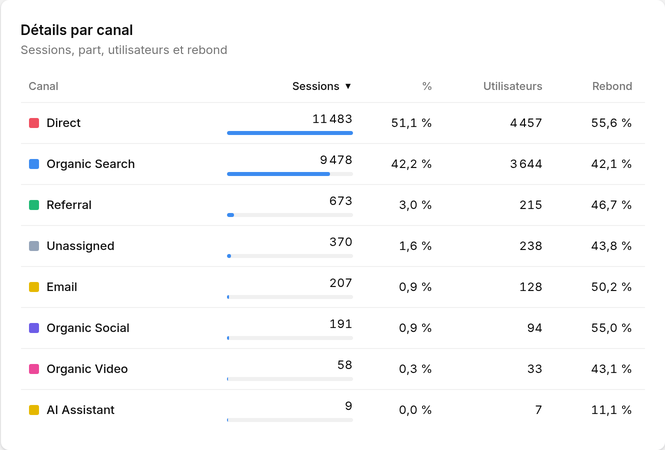Click the Détails par canal heading
The height and width of the screenshot is (450, 665).
coord(77,30)
